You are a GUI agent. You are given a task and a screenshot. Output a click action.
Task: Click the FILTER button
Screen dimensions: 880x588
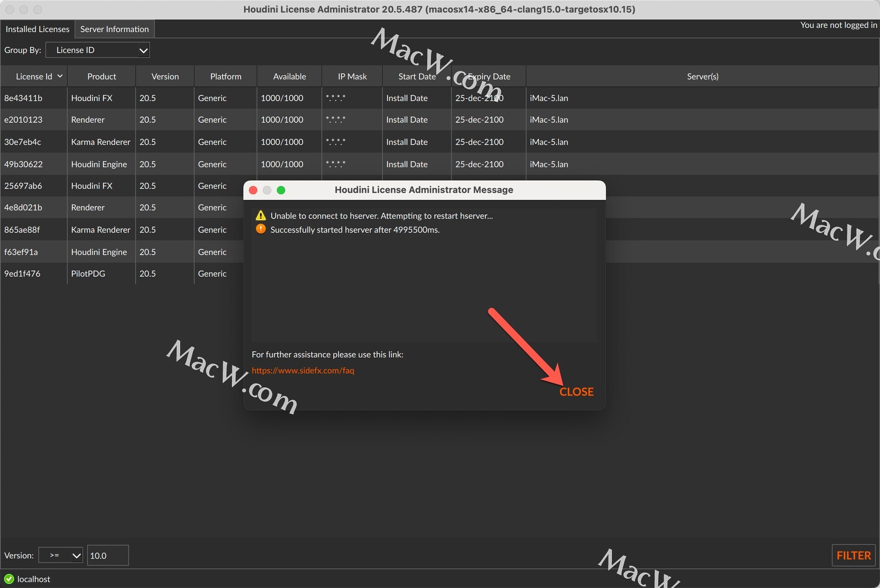click(x=853, y=555)
